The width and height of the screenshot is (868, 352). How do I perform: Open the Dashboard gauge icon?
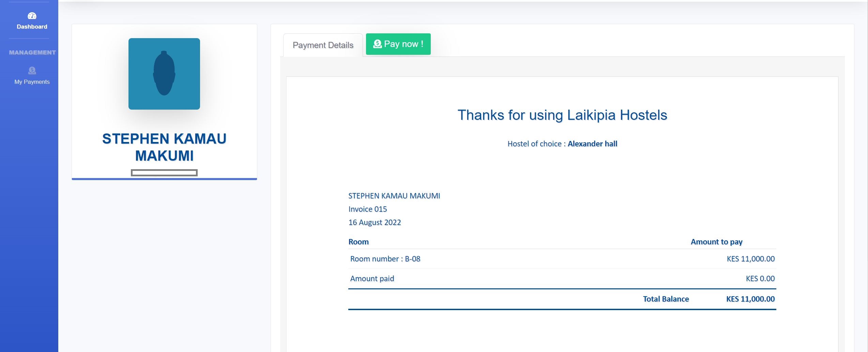click(32, 16)
